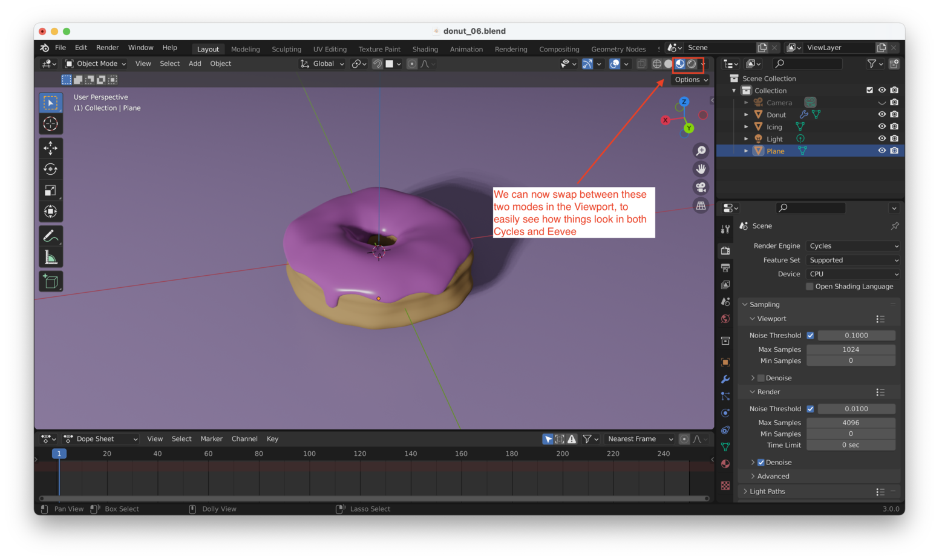Open the Shading workspace tab
Viewport: 939px width, 560px height.
point(425,49)
